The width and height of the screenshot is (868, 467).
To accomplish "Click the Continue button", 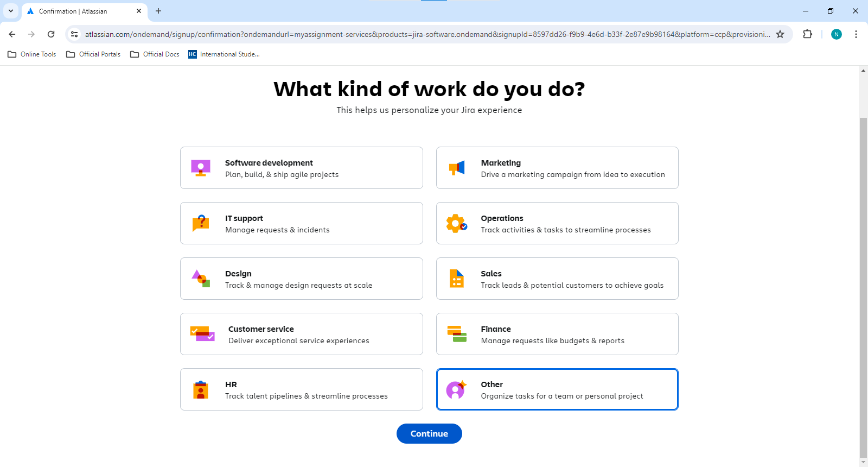I will point(429,433).
